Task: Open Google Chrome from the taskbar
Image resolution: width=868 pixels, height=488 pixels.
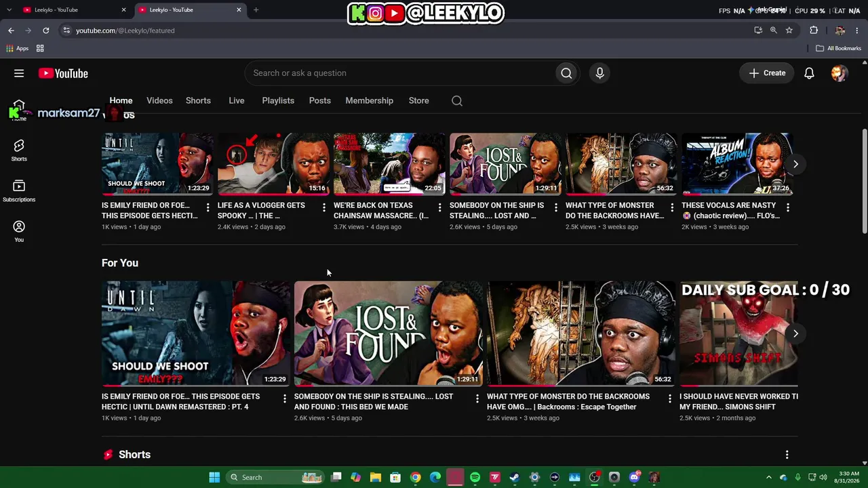Action: pos(416,477)
